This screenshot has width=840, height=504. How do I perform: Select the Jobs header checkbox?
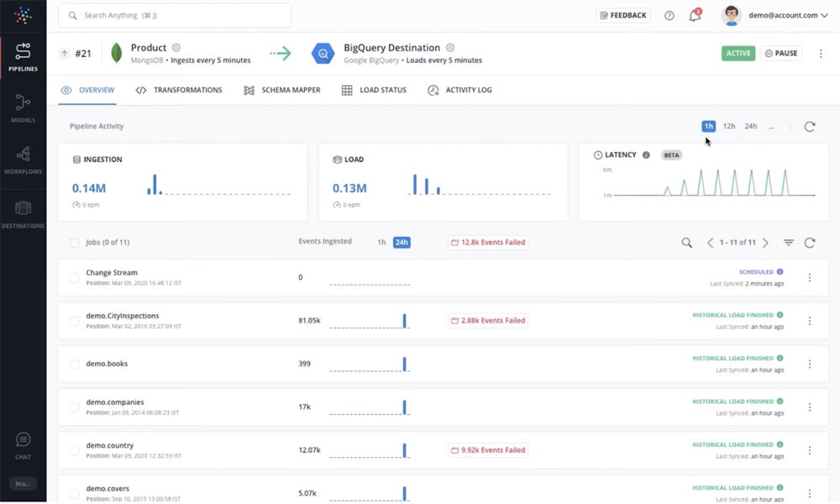coord(73,242)
